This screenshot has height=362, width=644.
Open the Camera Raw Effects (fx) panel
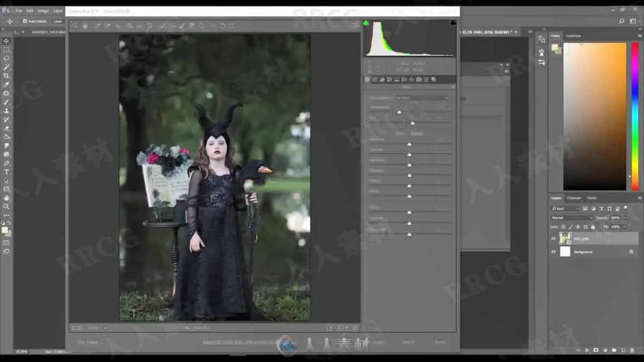pyautogui.click(x=412, y=79)
